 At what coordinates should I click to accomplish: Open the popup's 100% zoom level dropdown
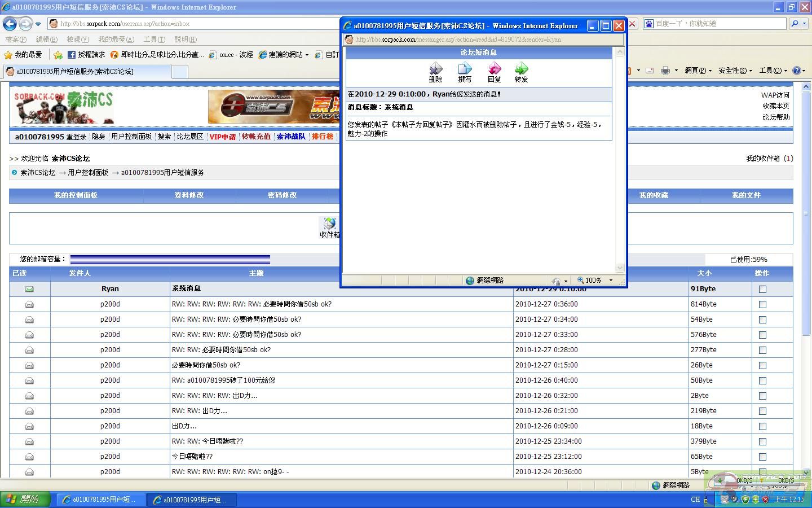[x=611, y=281]
